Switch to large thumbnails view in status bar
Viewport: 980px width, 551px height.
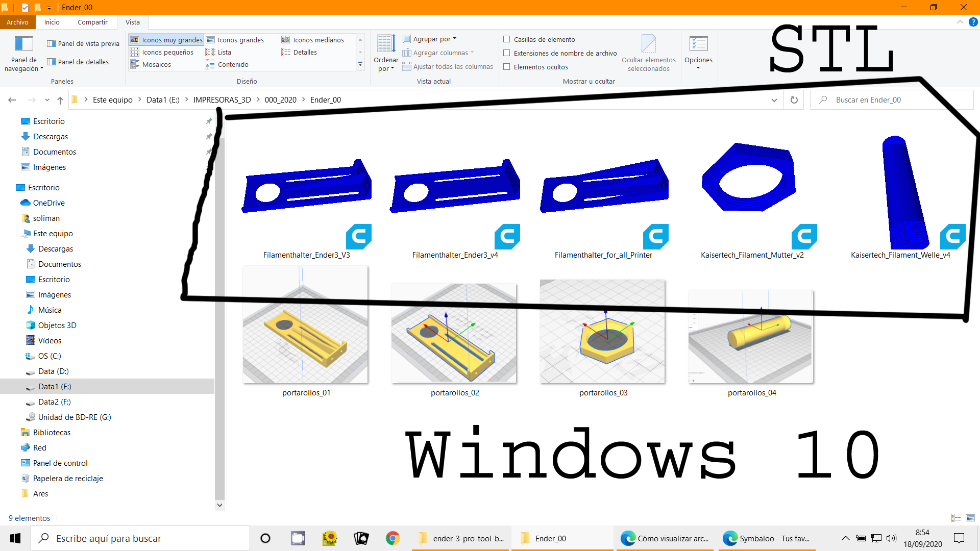pos(970,518)
